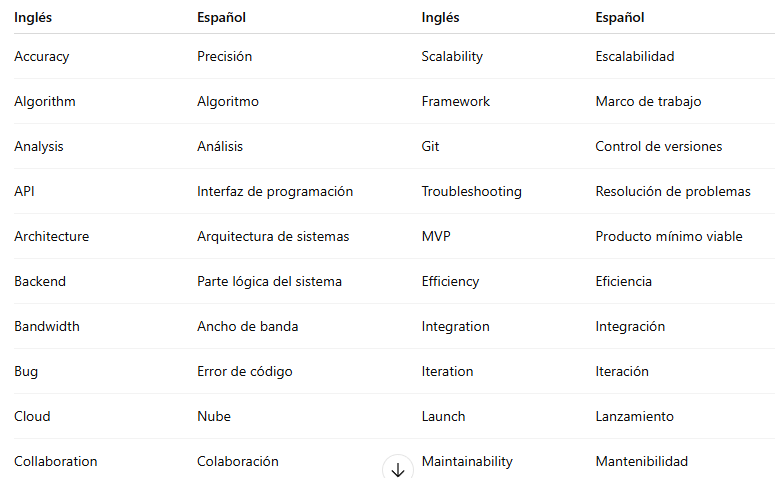
Task: Click the first Inglés column header
Action: pos(33,17)
